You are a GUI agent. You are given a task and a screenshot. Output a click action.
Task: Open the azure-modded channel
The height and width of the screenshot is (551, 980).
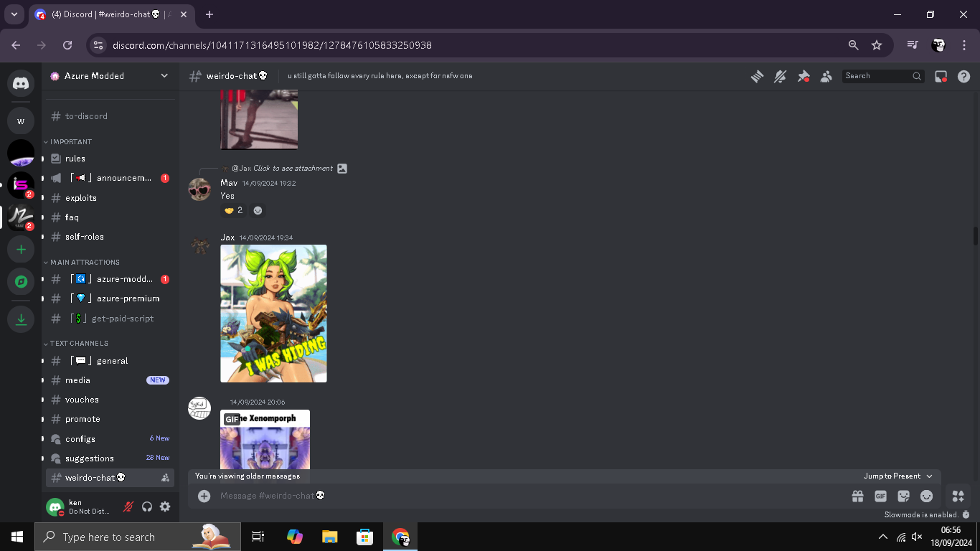110,279
